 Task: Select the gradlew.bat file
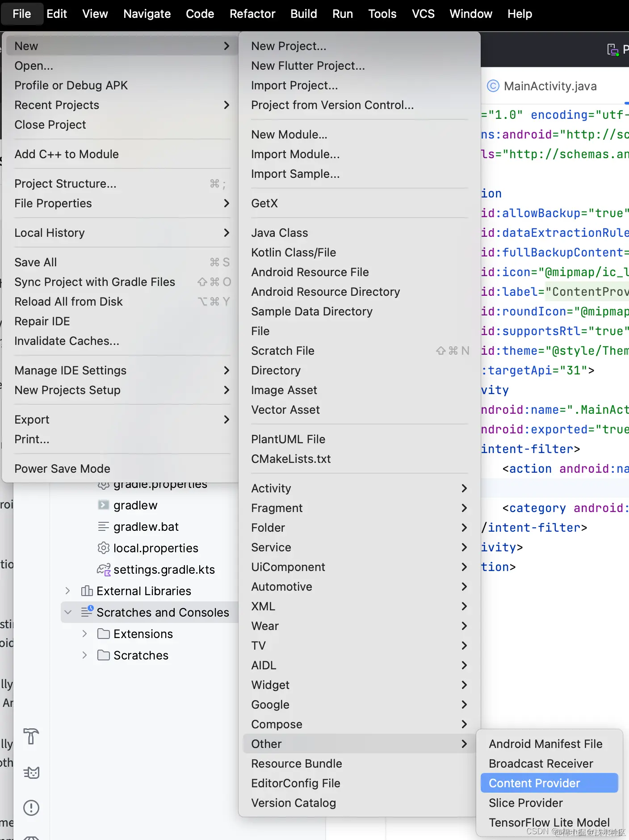tap(146, 526)
